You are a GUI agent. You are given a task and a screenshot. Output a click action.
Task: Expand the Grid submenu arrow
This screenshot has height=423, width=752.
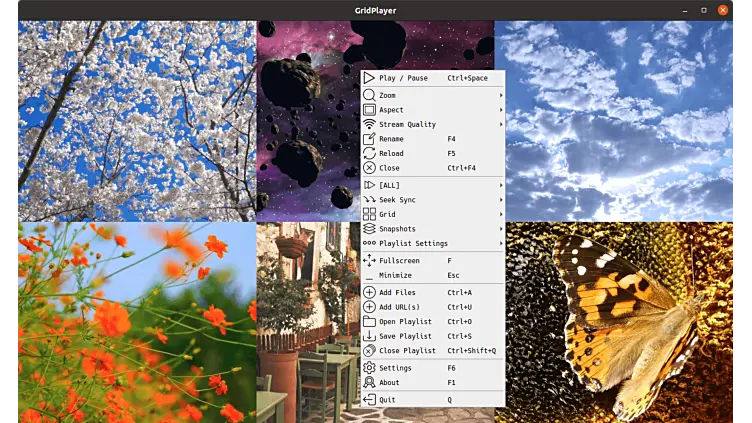click(x=501, y=214)
